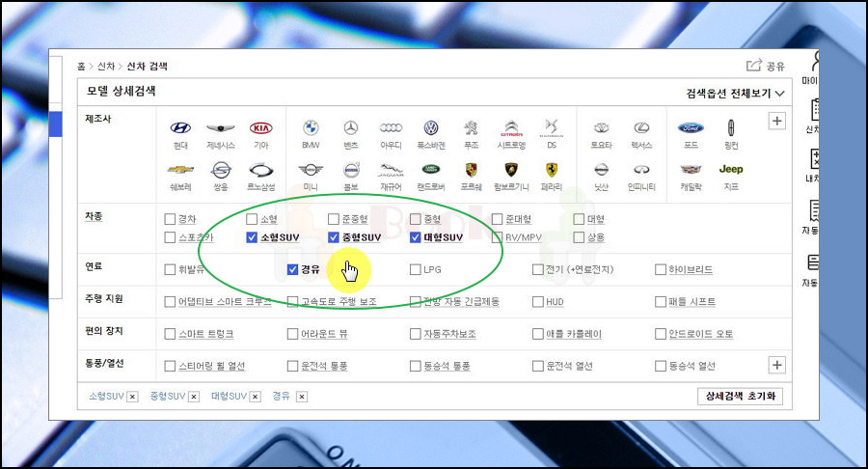Remove the 경유 filter tag
Viewport: 868px width, 469px height.
point(302,397)
